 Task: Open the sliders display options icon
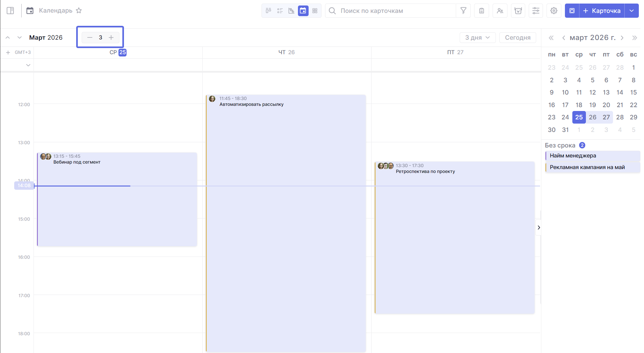(x=536, y=11)
